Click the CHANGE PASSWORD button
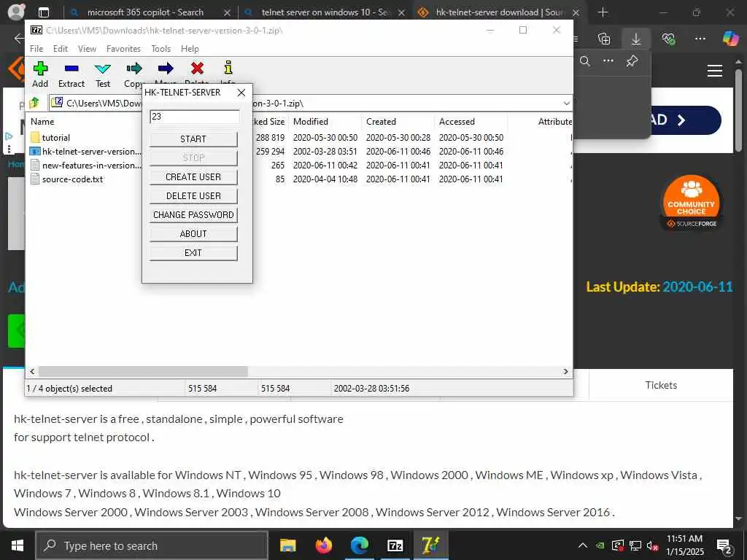This screenshot has height=560, width=747. (193, 215)
